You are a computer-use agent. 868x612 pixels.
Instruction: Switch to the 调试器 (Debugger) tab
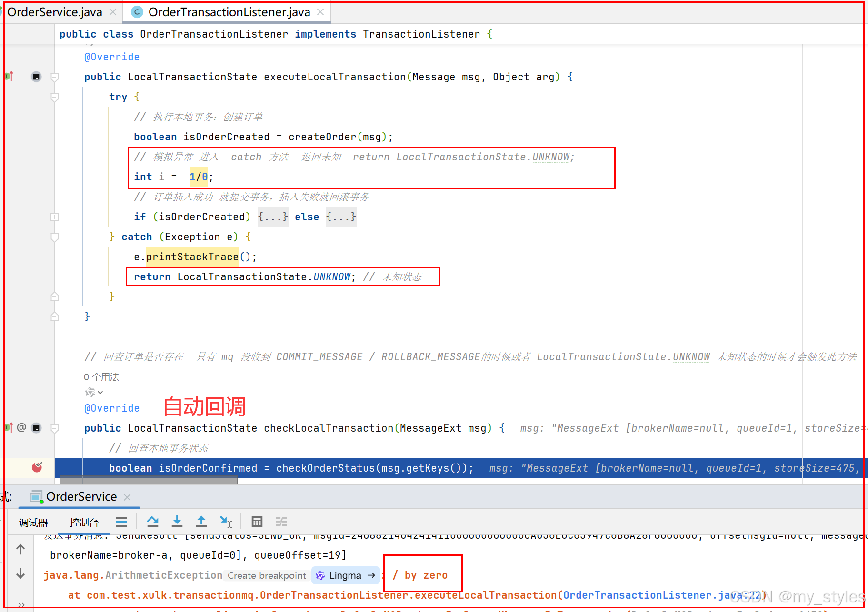[33, 523]
